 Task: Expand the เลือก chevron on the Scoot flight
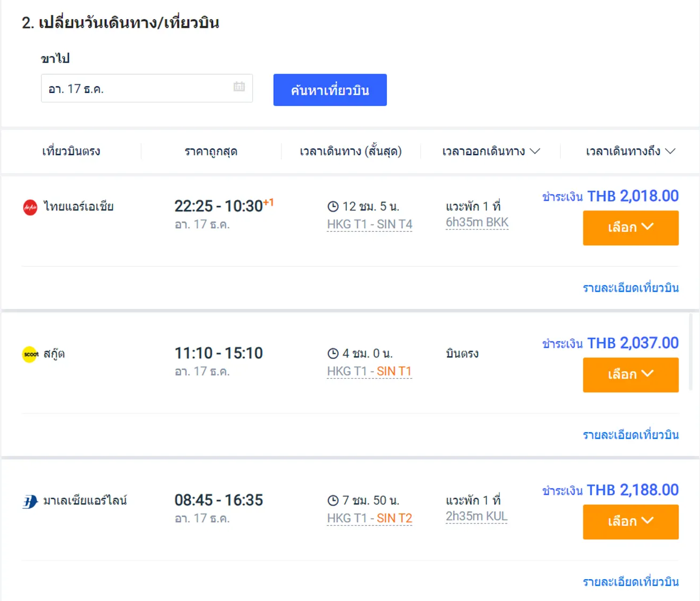coord(648,374)
